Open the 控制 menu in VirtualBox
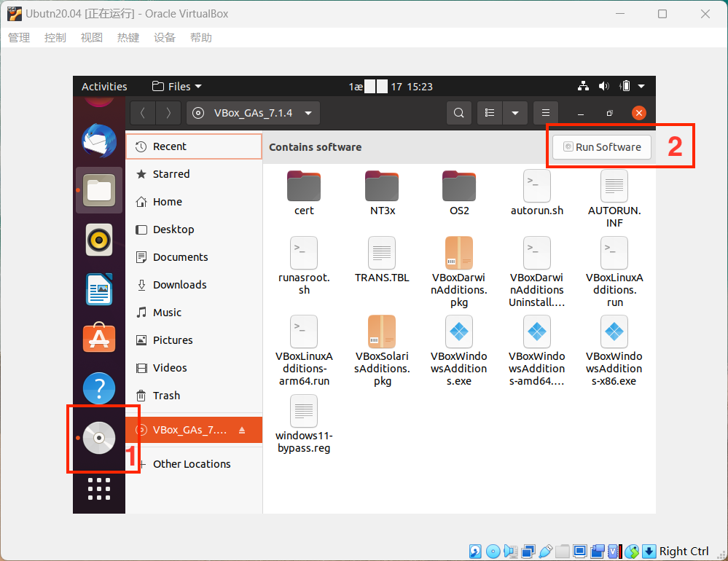This screenshot has width=728, height=561. (x=55, y=38)
